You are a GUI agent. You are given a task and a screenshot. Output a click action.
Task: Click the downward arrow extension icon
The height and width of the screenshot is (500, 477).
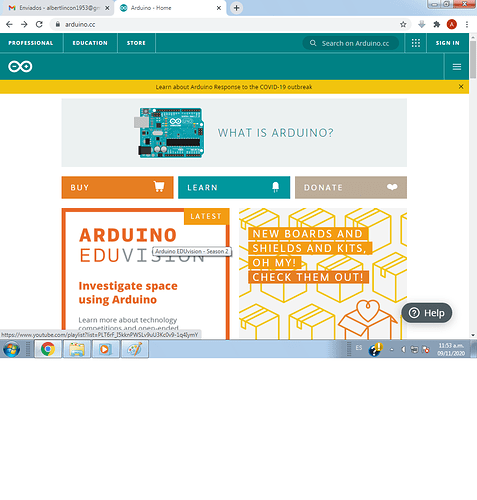tap(422, 24)
